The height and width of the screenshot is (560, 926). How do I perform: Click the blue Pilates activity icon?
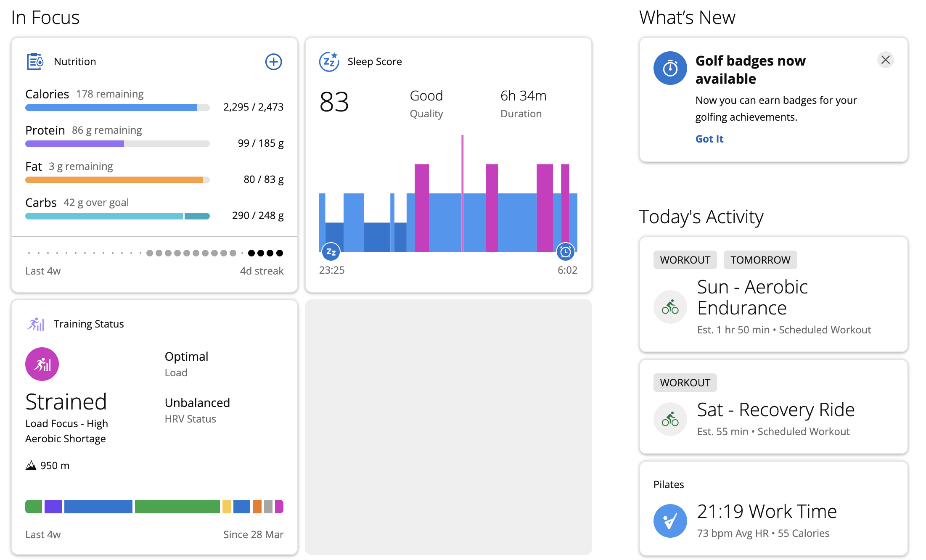(670, 521)
